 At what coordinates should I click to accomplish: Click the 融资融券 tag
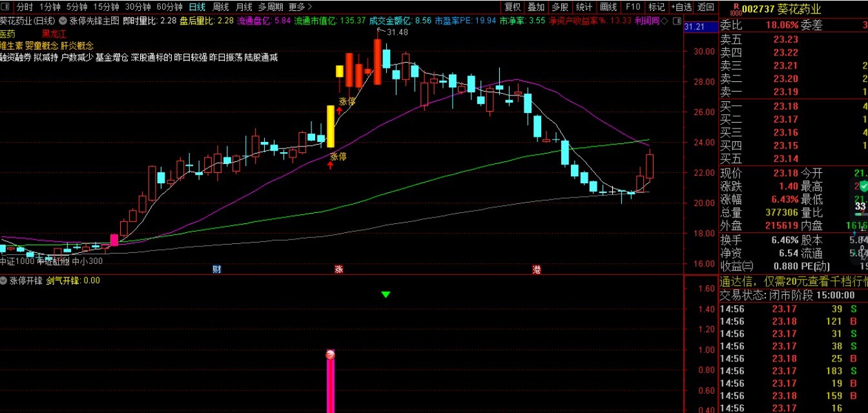coord(16,57)
